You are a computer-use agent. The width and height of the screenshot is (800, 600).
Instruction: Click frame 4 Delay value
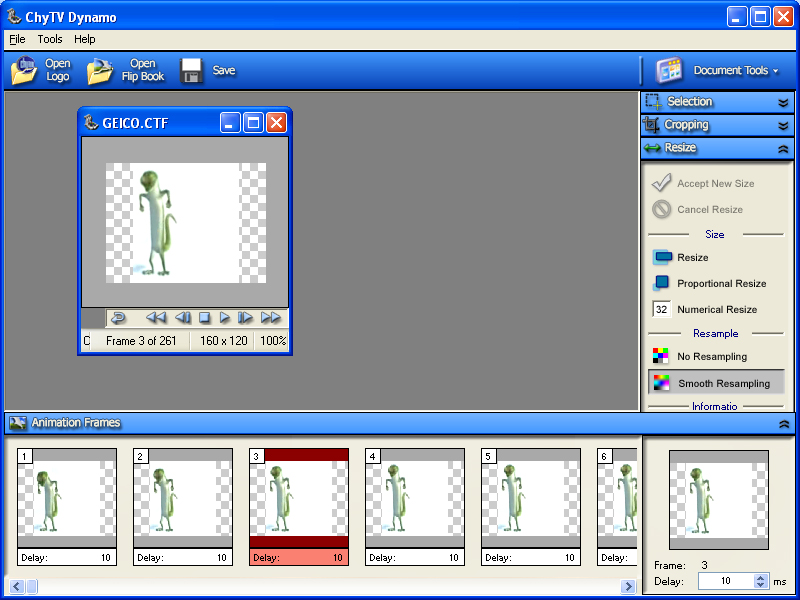point(454,558)
